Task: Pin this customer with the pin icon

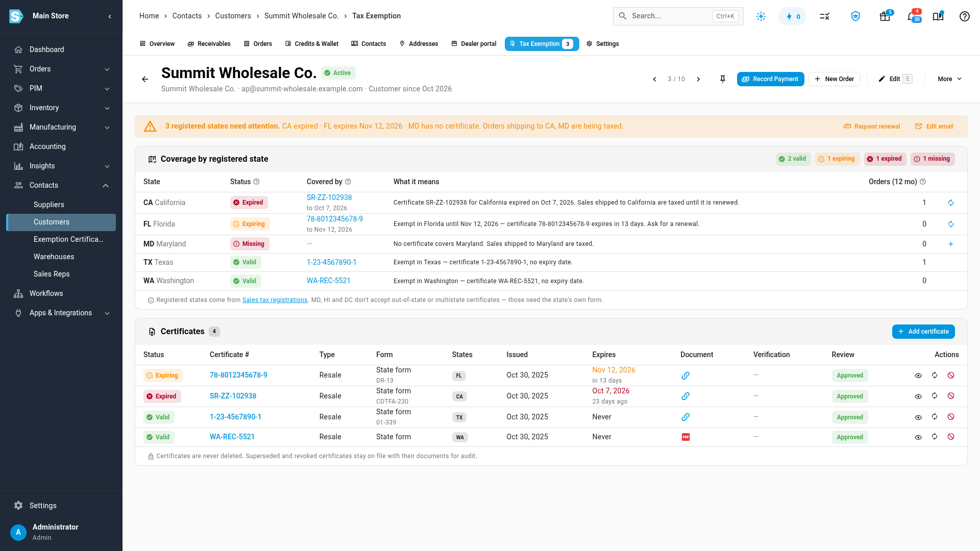Action: (723, 79)
